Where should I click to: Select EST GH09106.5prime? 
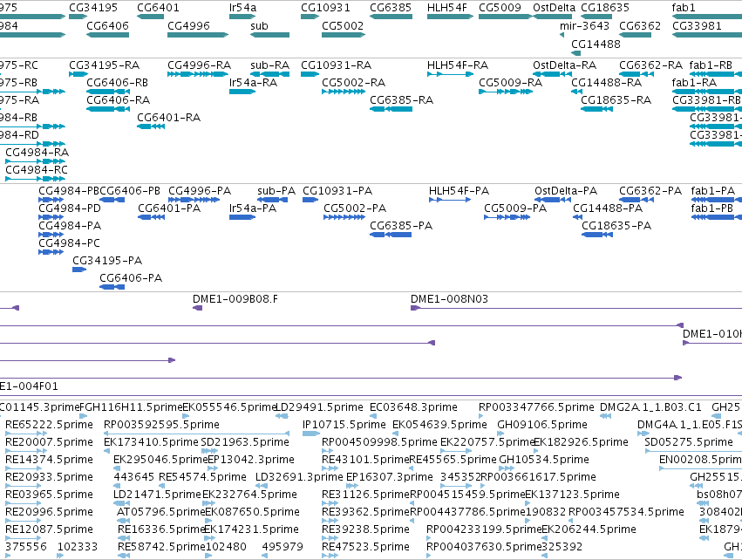(x=500, y=434)
